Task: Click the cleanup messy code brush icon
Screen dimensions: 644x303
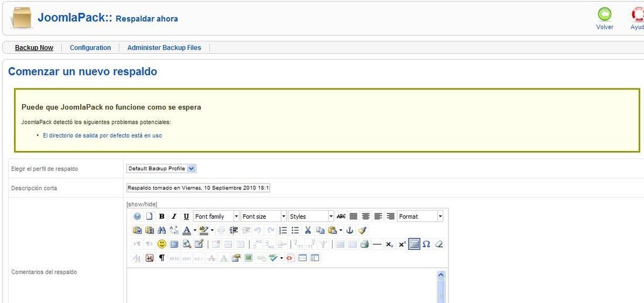Action: click(x=362, y=230)
